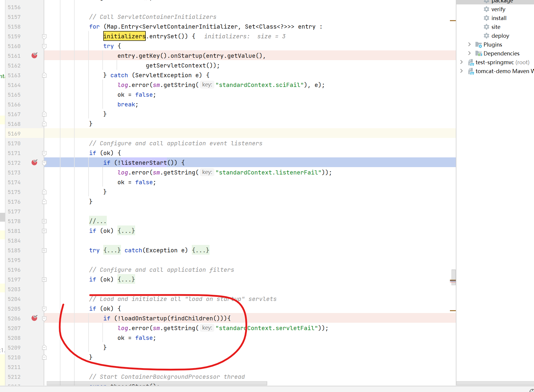Expand the folded filters block at line 5197
The image size is (534, 392).
tap(44, 279)
